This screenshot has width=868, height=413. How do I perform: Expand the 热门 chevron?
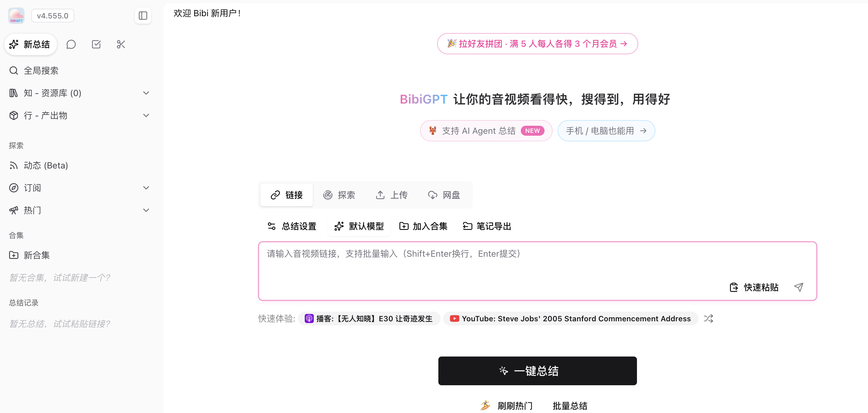146,210
